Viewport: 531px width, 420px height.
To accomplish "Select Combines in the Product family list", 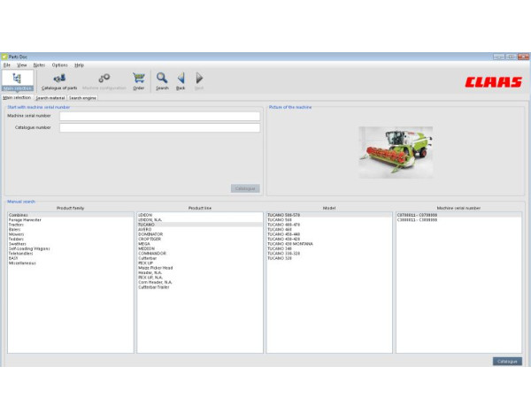I will tap(19, 214).
